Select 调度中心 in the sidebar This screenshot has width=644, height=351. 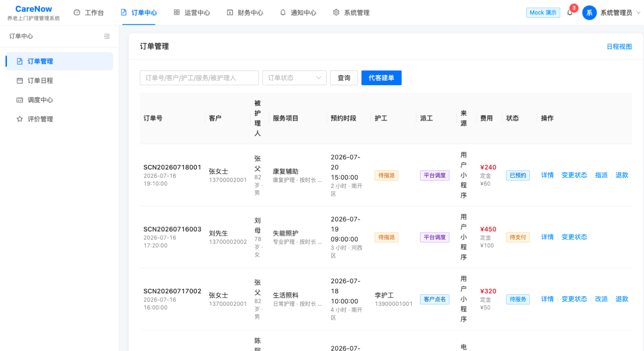click(x=59, y=100)
